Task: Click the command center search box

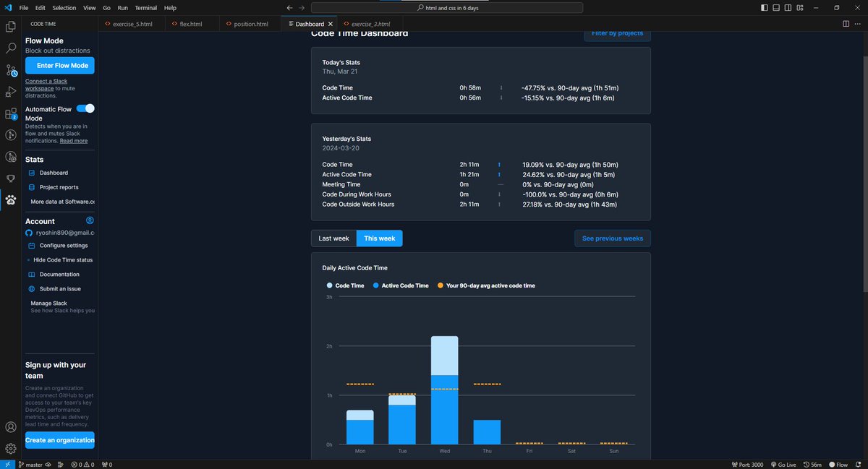Action: pyautogui.click(x=447, y=8)
